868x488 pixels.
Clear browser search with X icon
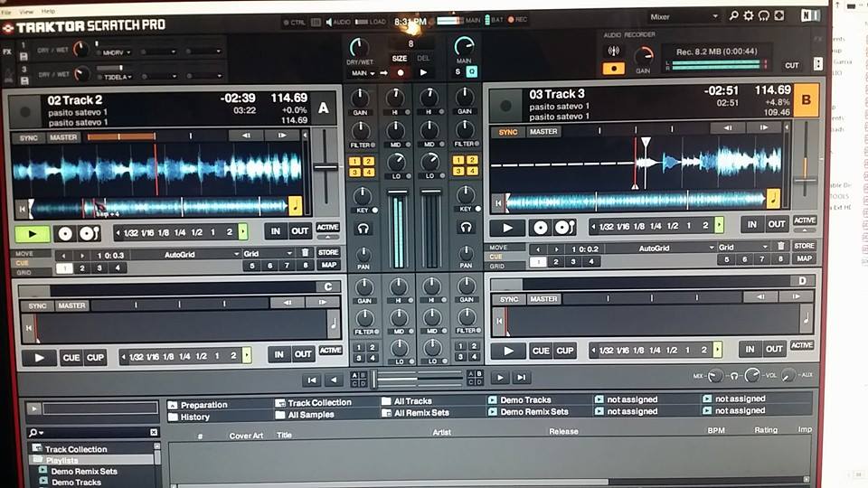click(x=154, y=432)
